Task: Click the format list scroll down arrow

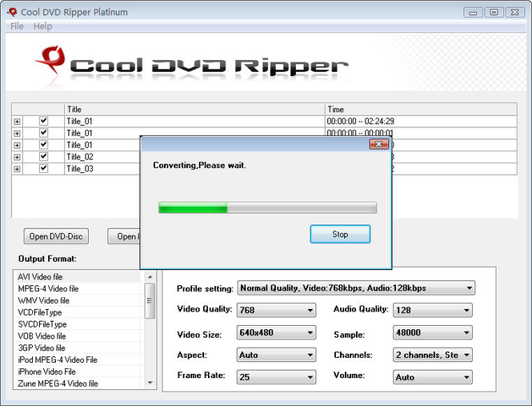Action: click(150, 383)
